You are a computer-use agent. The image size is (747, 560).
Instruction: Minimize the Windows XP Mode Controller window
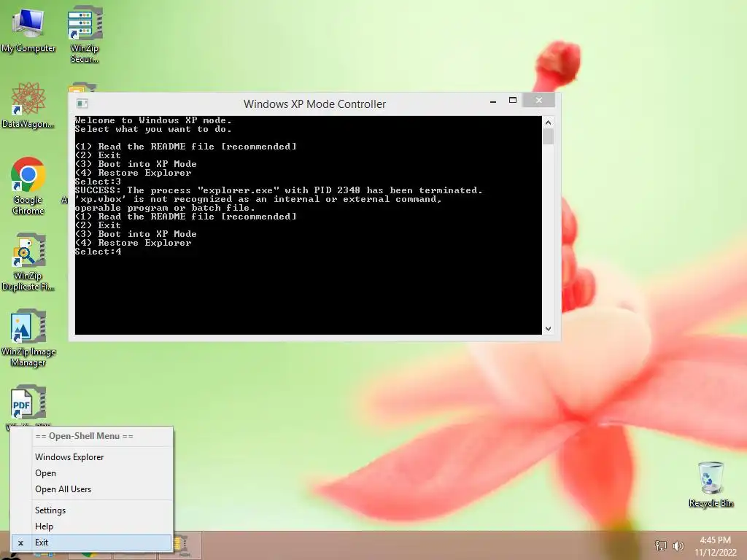493,101
